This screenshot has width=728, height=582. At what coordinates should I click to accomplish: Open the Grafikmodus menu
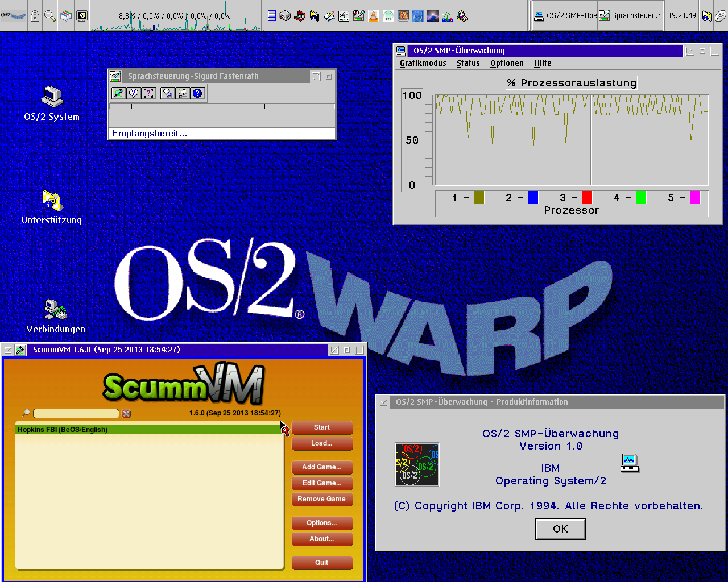click(423, 63)
